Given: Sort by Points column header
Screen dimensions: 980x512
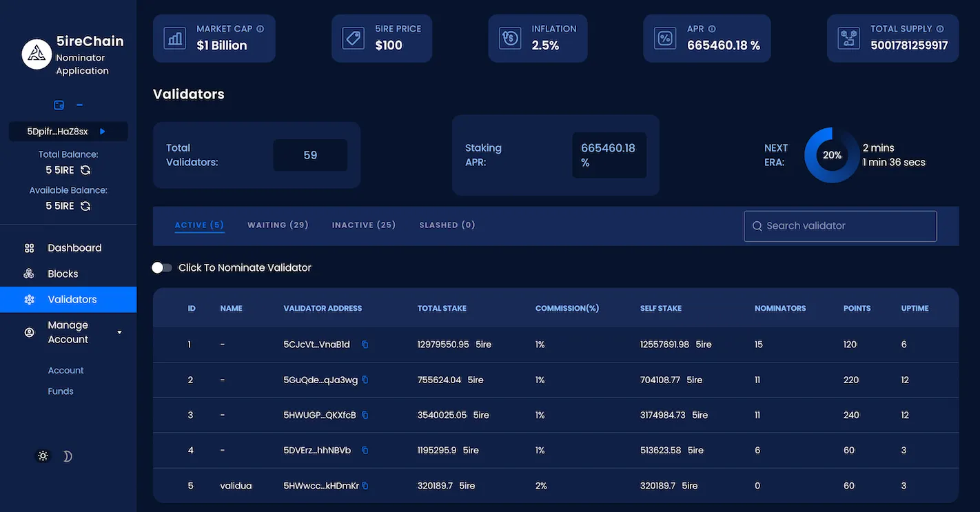Looking at the screenshot, I should (857, 309).
